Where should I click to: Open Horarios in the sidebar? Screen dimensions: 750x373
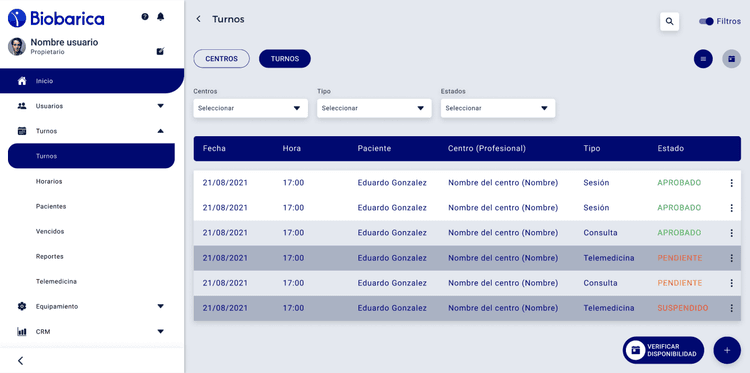(49, 181)
